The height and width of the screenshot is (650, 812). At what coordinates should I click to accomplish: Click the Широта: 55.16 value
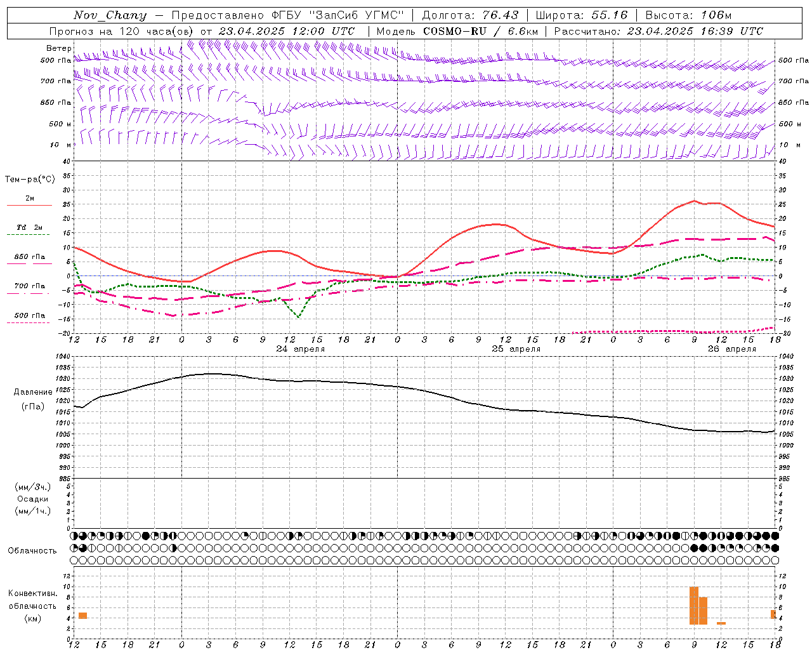point(582,15)
